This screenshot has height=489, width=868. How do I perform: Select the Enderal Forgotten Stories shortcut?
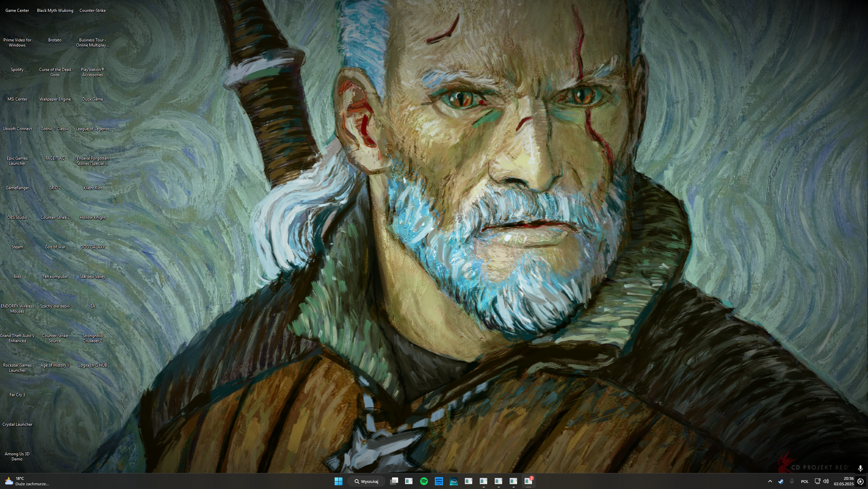click(92, 161)
